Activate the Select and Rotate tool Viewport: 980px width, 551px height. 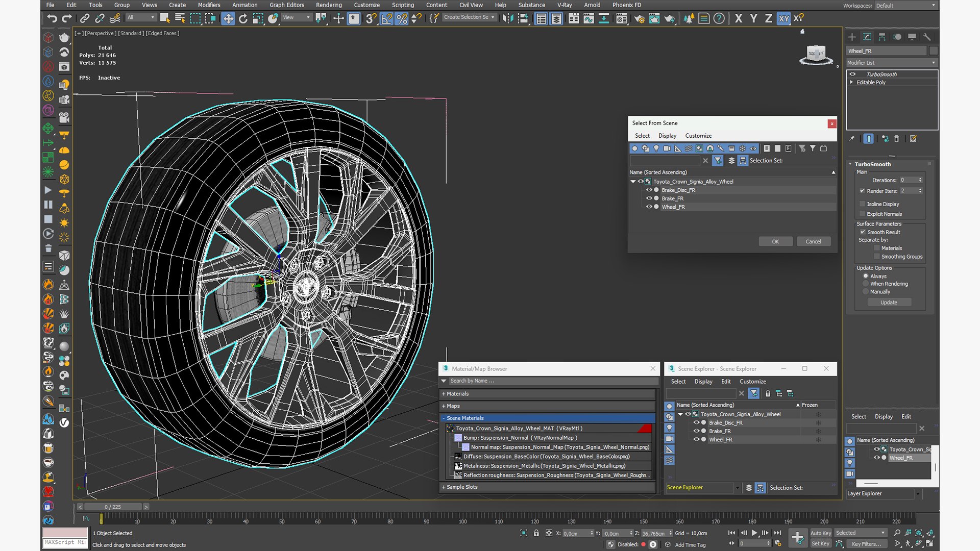click(243, 19)
